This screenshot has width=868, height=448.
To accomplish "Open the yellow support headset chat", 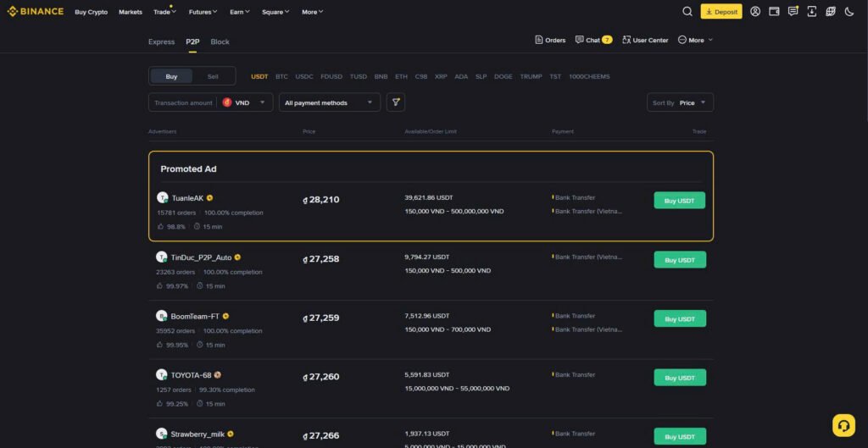I will click(x=843, y=424).
